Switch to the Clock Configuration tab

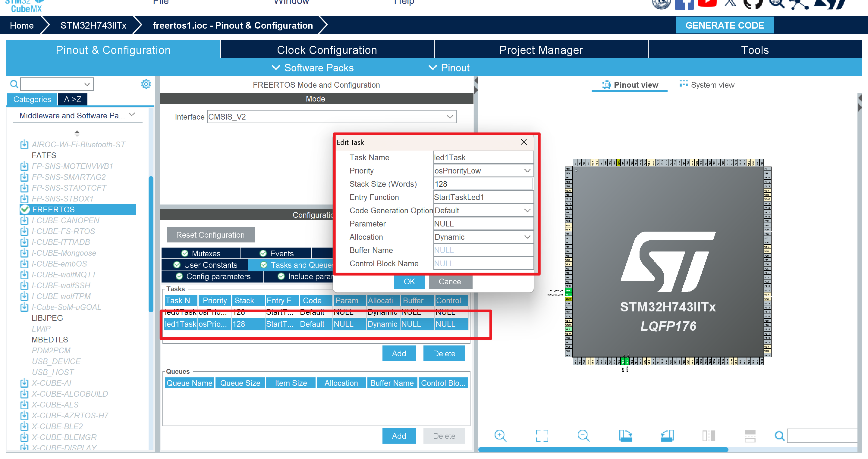pos(326,50)
